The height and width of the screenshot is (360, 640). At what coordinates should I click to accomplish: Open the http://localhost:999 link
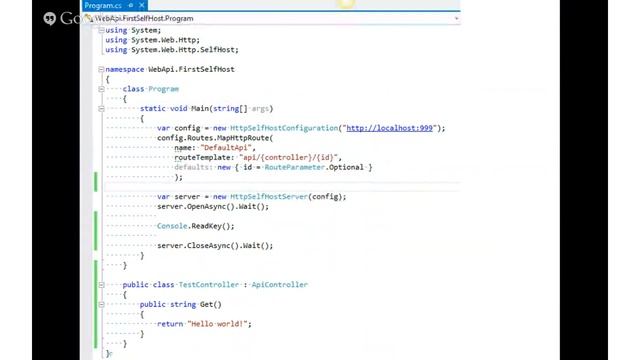(389, 128)
